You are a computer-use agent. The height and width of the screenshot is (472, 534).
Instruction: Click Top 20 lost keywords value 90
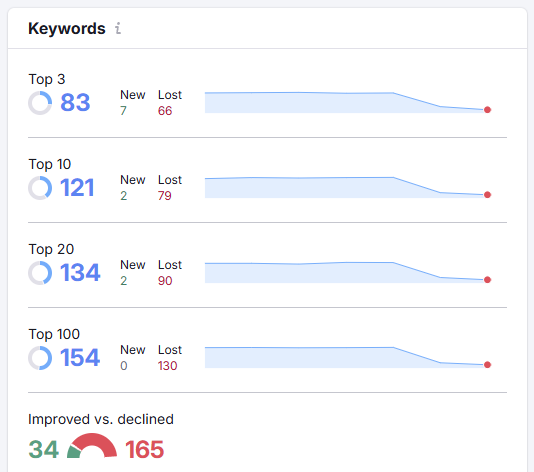tap(165, 281)
